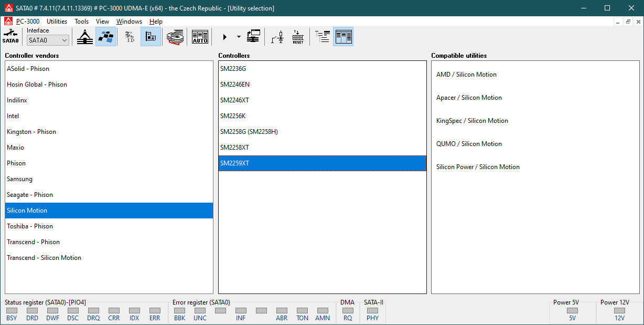Select Transcend - Silicon Motion vendor
This screenshot has width=644, height=325.
click(109, 258)
